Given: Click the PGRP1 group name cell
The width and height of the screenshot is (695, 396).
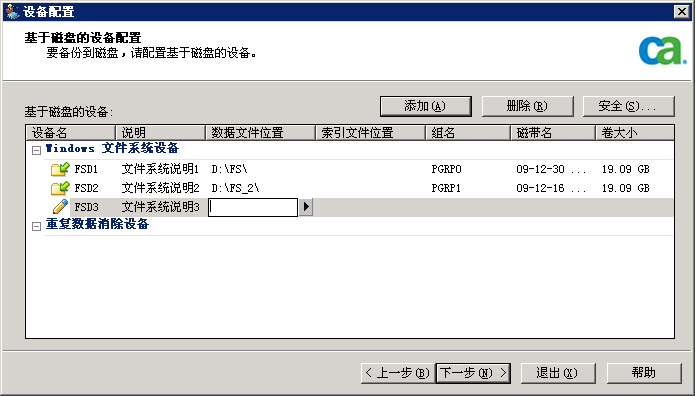Looking at the screenshot, I should tap(446, 188).
